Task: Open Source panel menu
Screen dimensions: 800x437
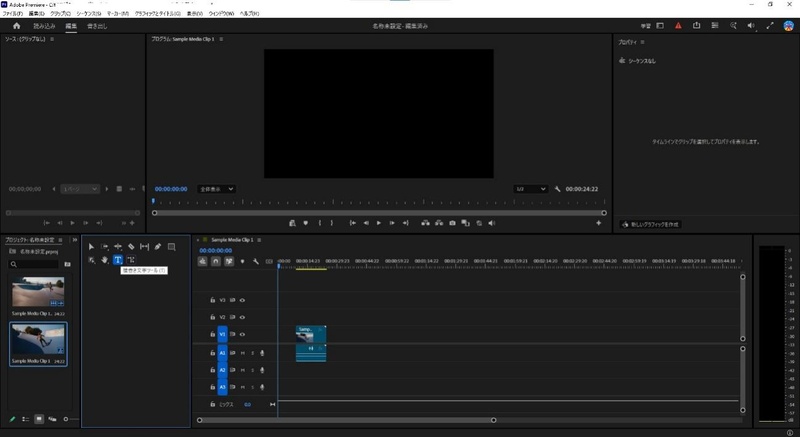Action: click(x=52, y=39)
